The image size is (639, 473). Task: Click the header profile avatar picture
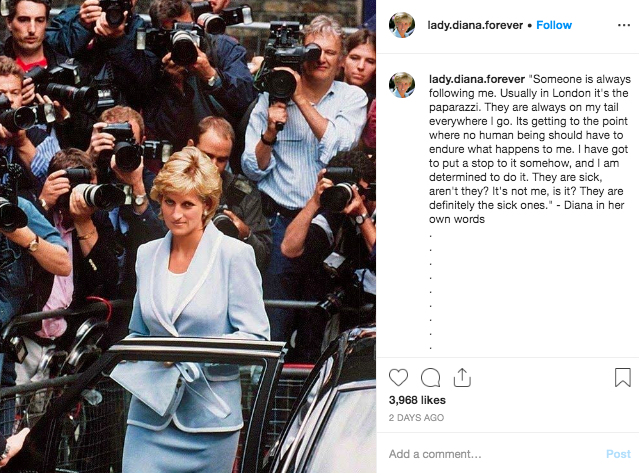tap(402, 25)
